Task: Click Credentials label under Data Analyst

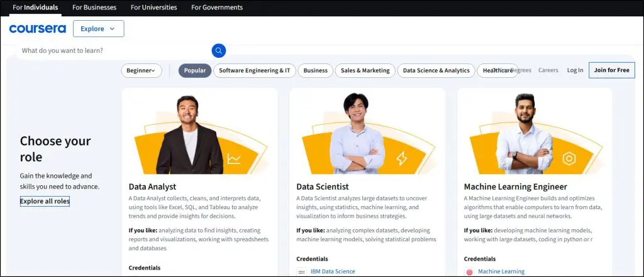Action: (145, 268)
